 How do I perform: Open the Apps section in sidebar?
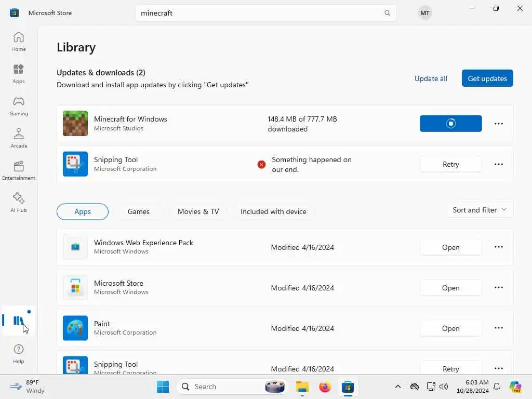coord(19,74)
